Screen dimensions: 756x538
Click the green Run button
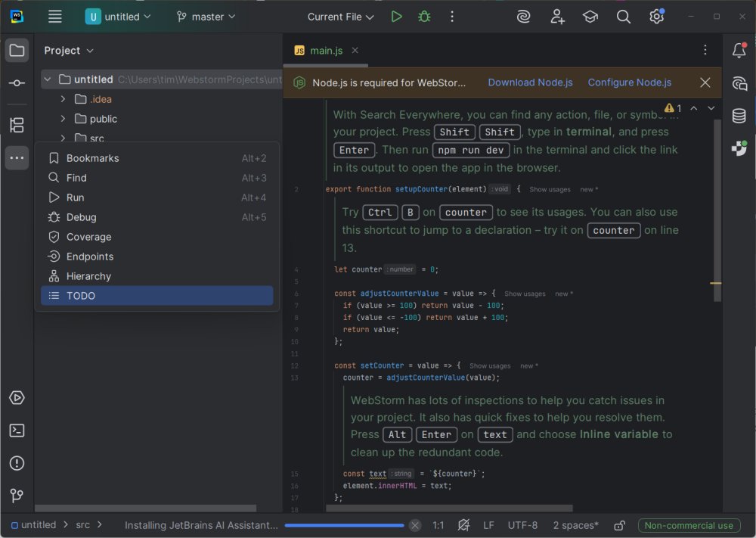(x=396, y=17)
